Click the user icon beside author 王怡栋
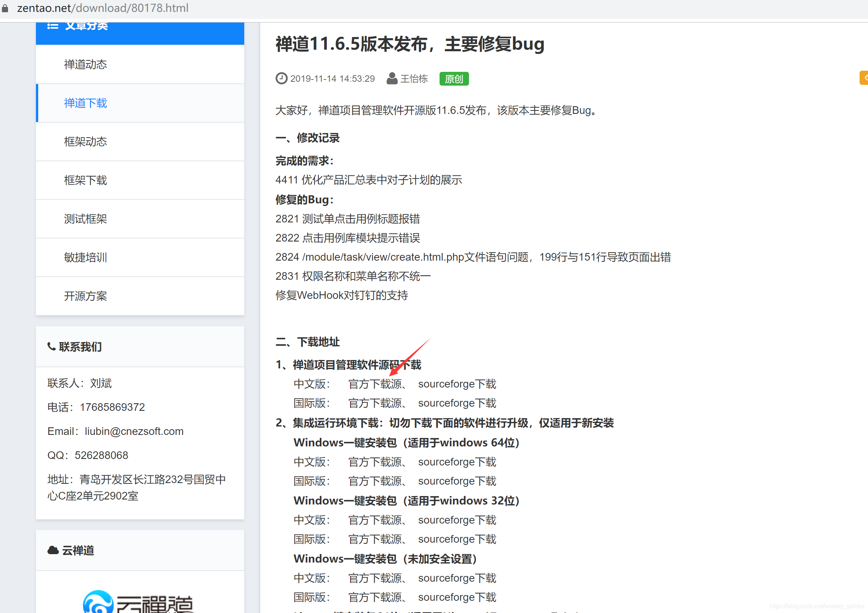The height and width of the screenshot is (613, 868). pos(392,78)
